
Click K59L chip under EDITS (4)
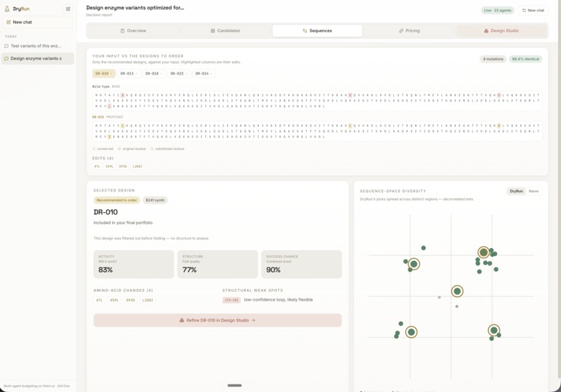pyautogui.click(x=109, y=166)
